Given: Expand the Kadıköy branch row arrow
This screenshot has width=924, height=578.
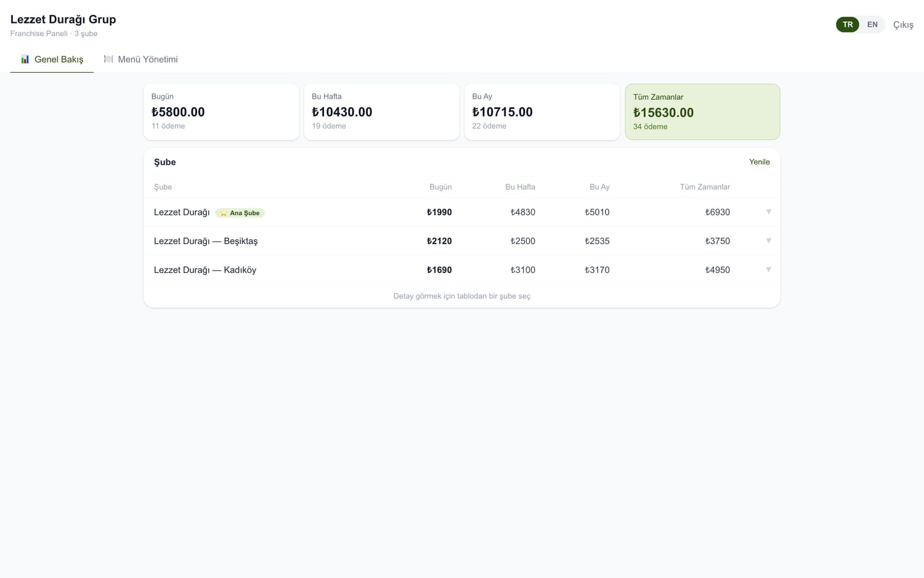Looking at the screenshot, I should 769,270.
